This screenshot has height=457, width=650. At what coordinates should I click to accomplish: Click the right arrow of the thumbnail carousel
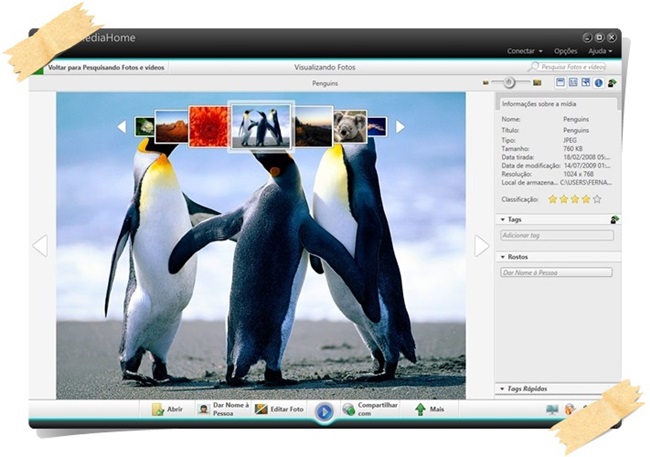[400, 126]
